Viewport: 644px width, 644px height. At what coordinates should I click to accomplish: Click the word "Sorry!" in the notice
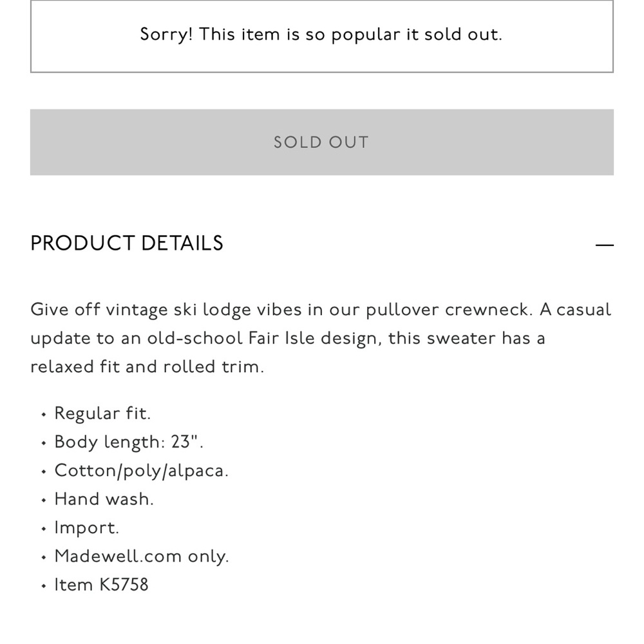click(166, 35)
